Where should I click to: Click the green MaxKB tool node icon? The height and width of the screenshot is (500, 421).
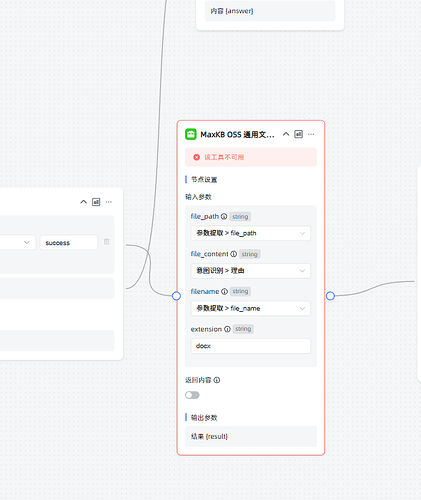pos(191,134)
